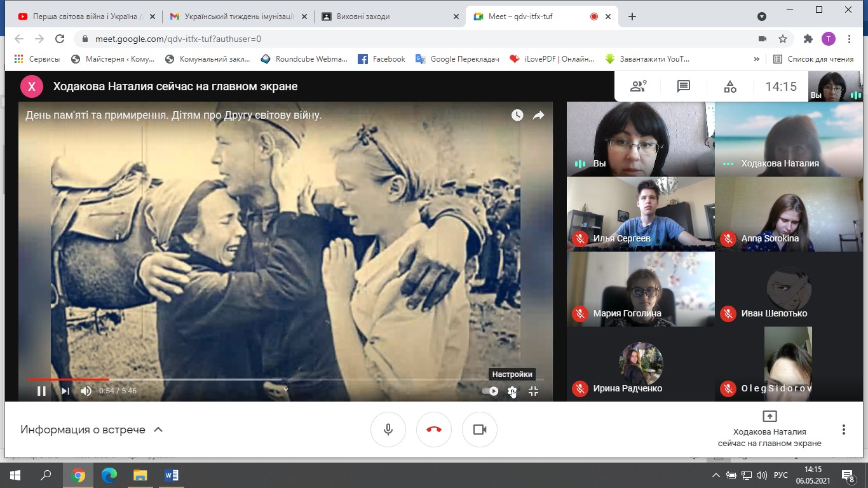868x488 pixels.
Task: Open YouTube player settings gear
Action: click(512, 391)
